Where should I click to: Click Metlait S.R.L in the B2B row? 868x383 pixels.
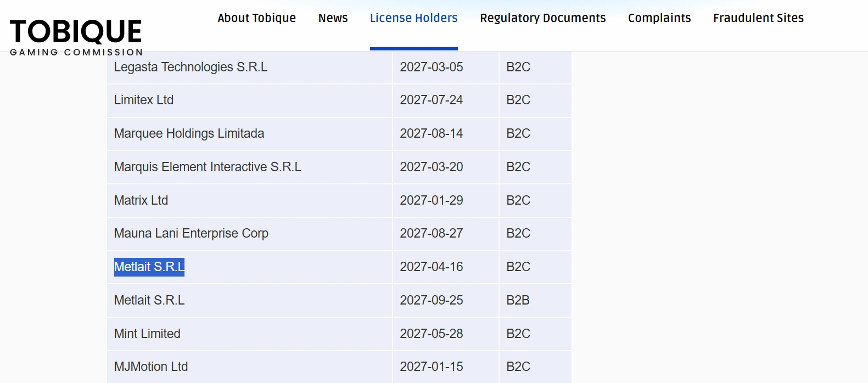(x=149, y=300)
